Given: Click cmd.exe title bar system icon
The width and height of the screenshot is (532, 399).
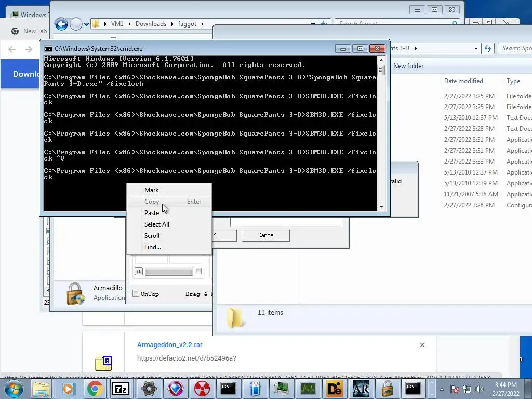Looking at the screenshot, I should tap(48, 49).
